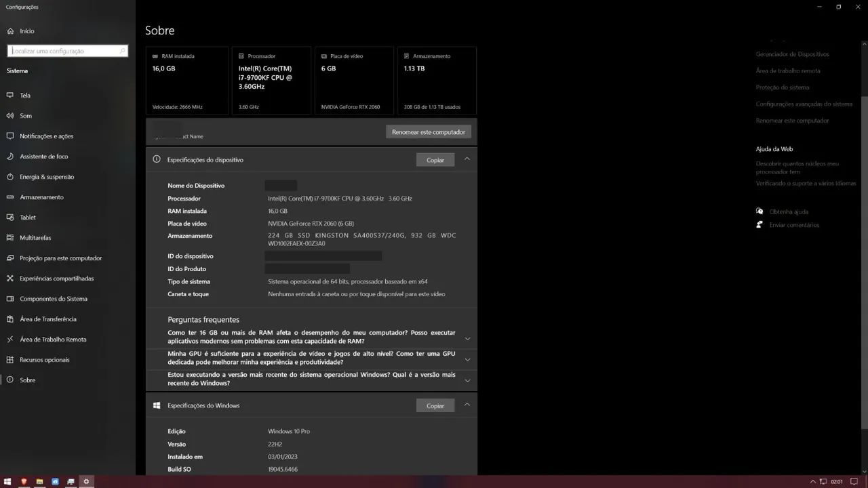Expand the versão mais recente Windows question
This screenshot has width=868, height=488.
click(467, 380)
